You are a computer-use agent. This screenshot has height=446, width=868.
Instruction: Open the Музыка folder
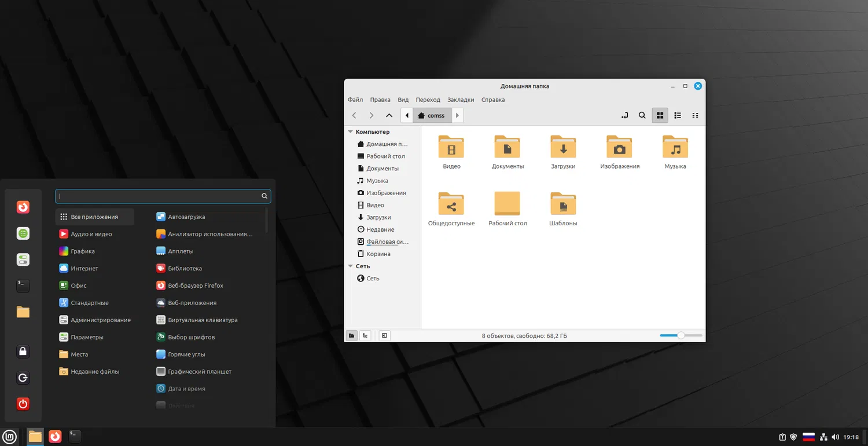(x=675, y=148)
